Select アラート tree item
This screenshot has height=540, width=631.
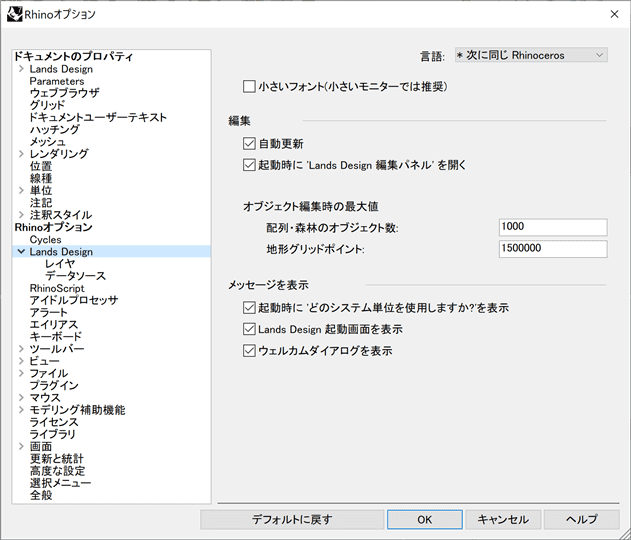coord(48,312)
